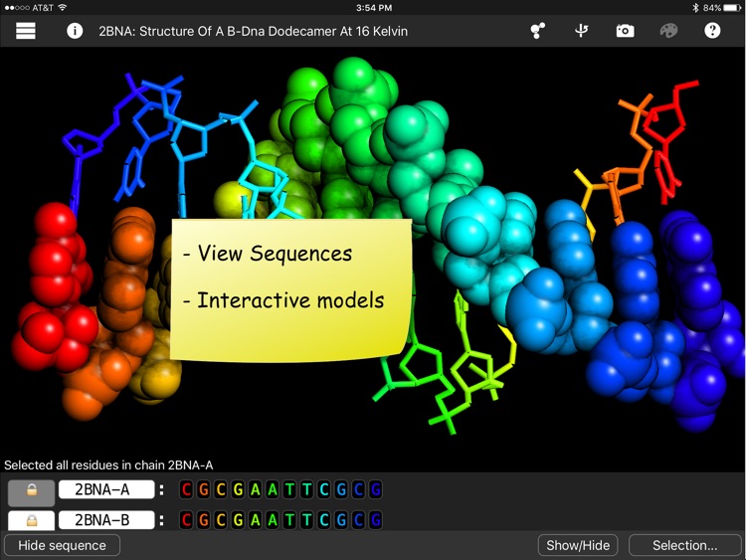746x560 pixels.
Task: Tap the yellow sticky note overlay
Action: [290, 287]
